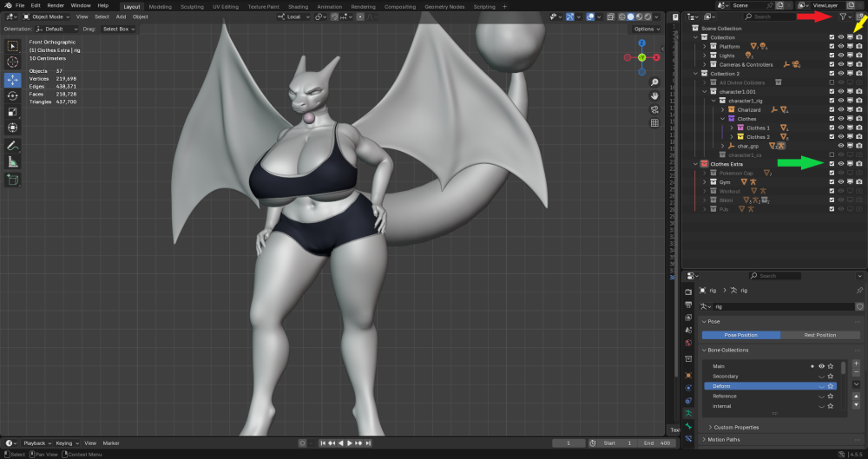Click fake user shield icon beside rig name

point(859,306)
